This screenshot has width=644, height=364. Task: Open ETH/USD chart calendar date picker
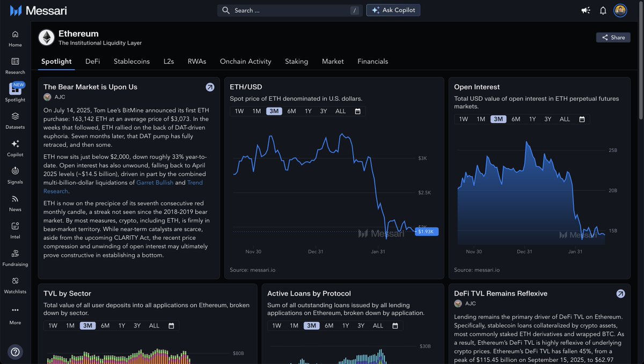357,111
